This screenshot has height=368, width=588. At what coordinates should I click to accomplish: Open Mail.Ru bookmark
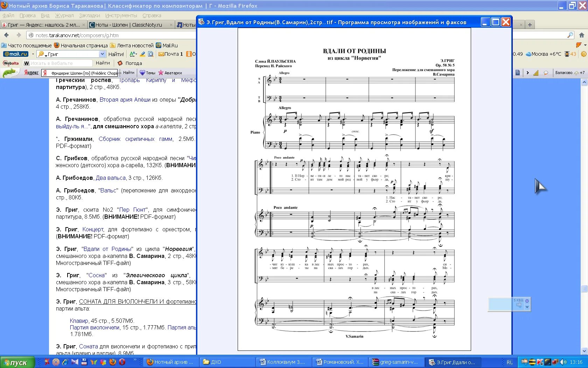pos(167,45)
